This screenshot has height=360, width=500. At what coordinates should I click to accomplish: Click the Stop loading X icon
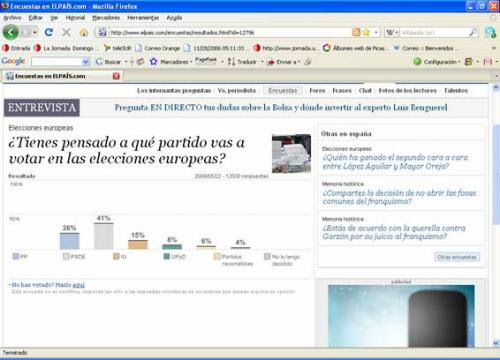pyautogui.click(x=66, y=32)
